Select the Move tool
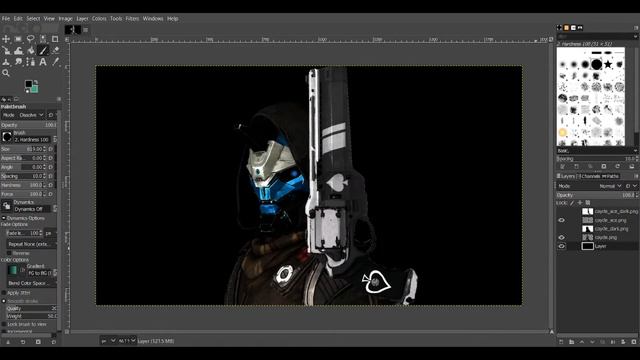The width and height of the screenshot is (640, 360). tap(6, 39)
